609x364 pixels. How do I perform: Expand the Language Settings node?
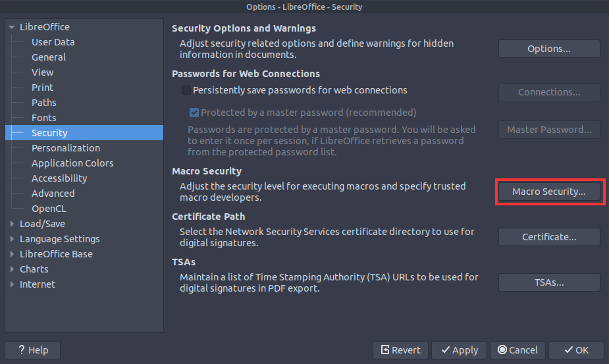[12, 239]
